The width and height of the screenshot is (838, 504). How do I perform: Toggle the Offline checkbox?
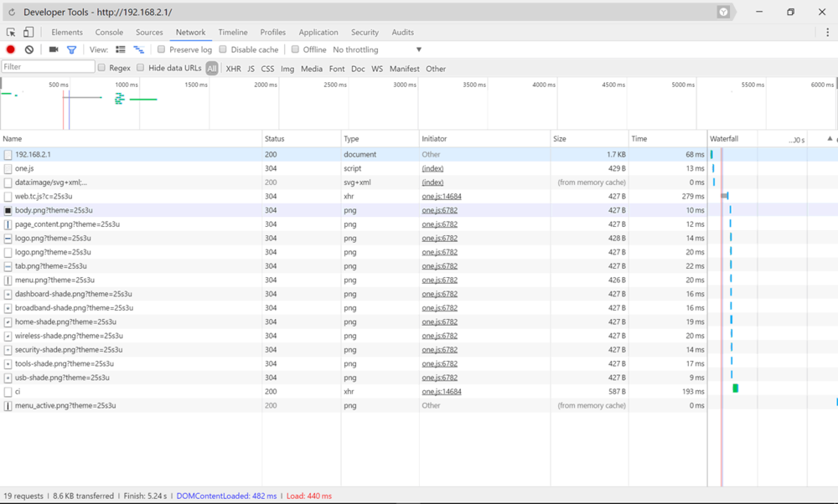pos(295,49)
